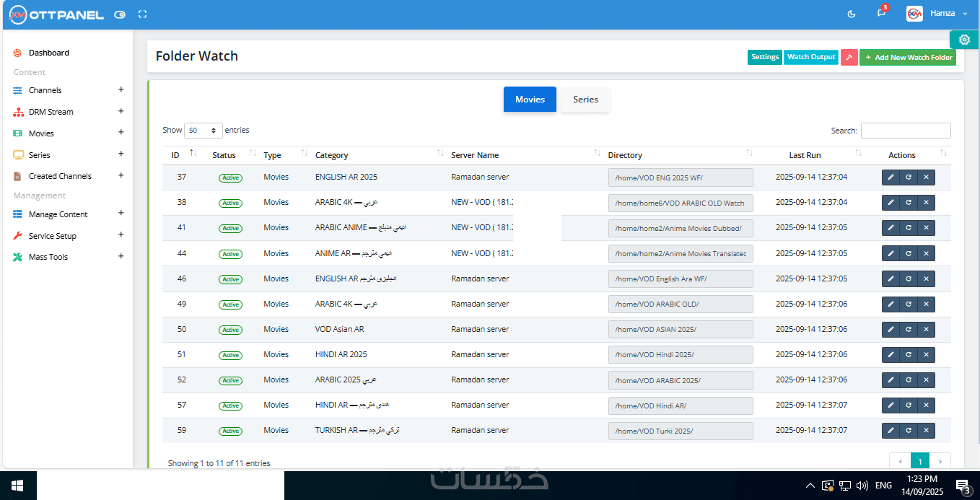Edit the TURKISH AR row ID 59

891,431
